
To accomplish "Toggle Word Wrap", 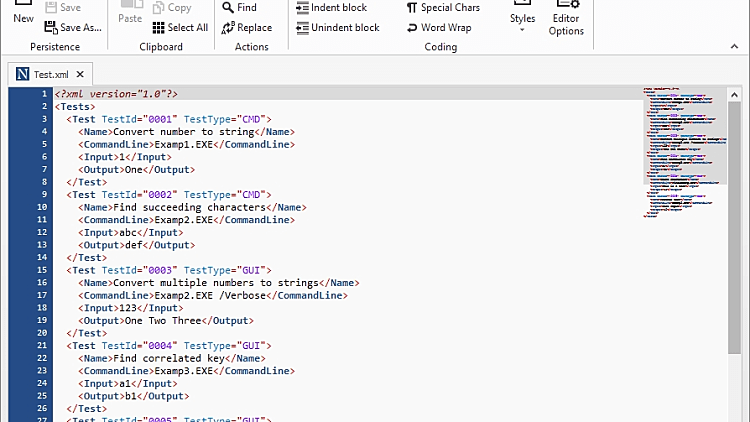I will click(438, 28).
